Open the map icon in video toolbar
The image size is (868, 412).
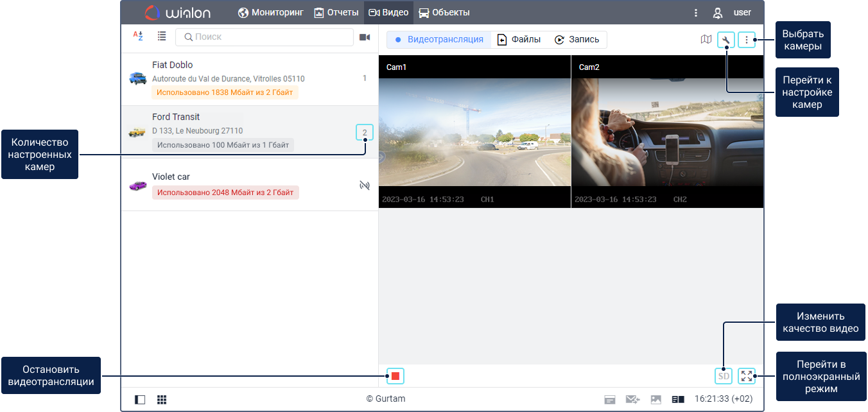(706, 40)
